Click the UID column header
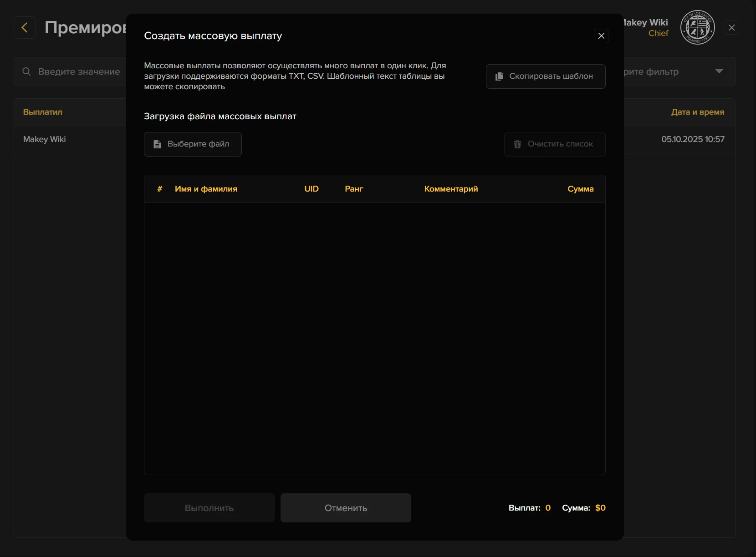 [312, 189]
